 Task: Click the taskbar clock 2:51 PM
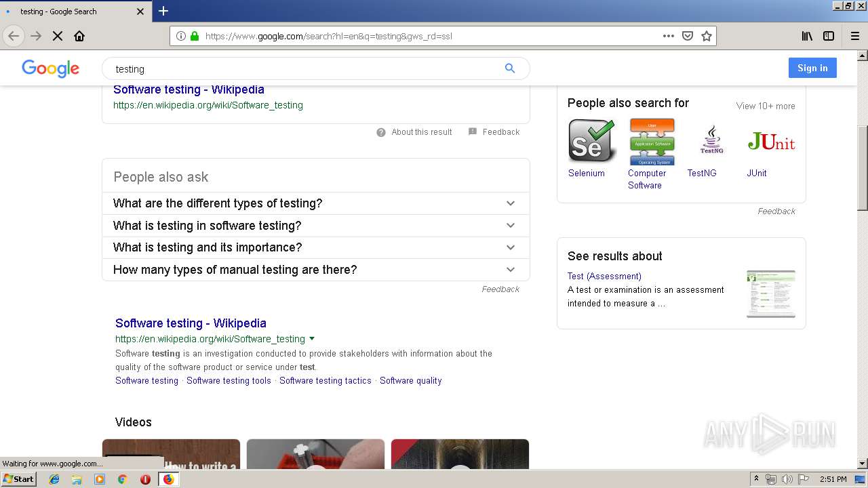(833, 479)
